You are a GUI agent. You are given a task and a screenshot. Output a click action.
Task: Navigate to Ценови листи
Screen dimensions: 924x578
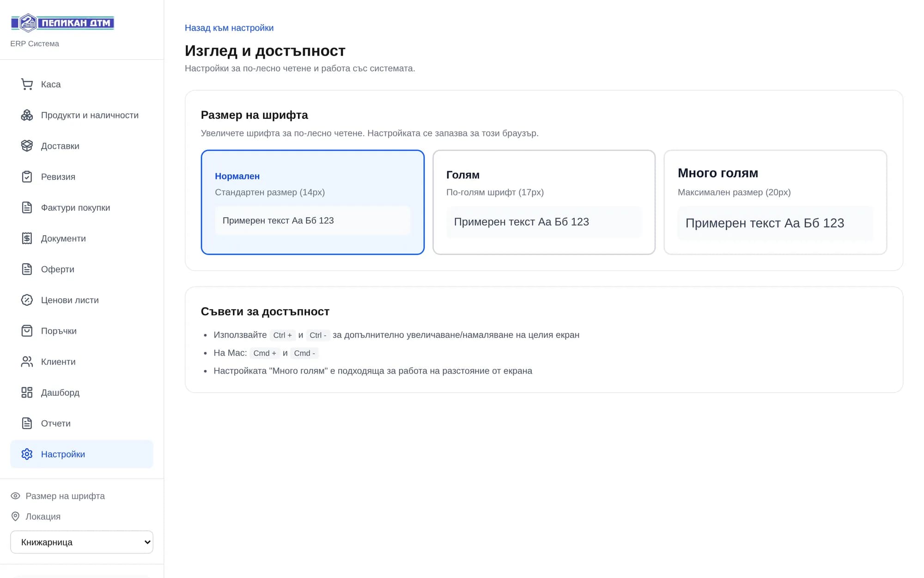pyautogui.click(x=82, y=300)
